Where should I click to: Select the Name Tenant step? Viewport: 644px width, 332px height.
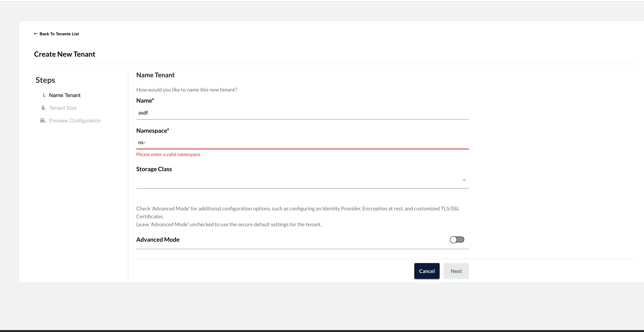(x=65, y=95)
